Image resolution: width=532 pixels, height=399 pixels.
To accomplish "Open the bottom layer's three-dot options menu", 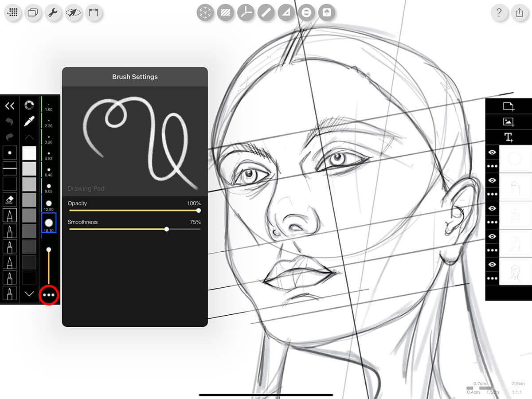I will coord(492,278).
